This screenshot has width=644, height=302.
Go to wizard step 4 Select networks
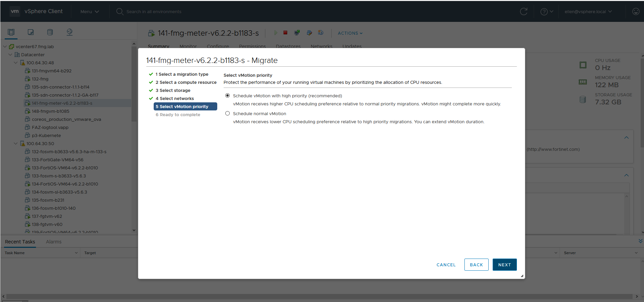click(175, 98)
